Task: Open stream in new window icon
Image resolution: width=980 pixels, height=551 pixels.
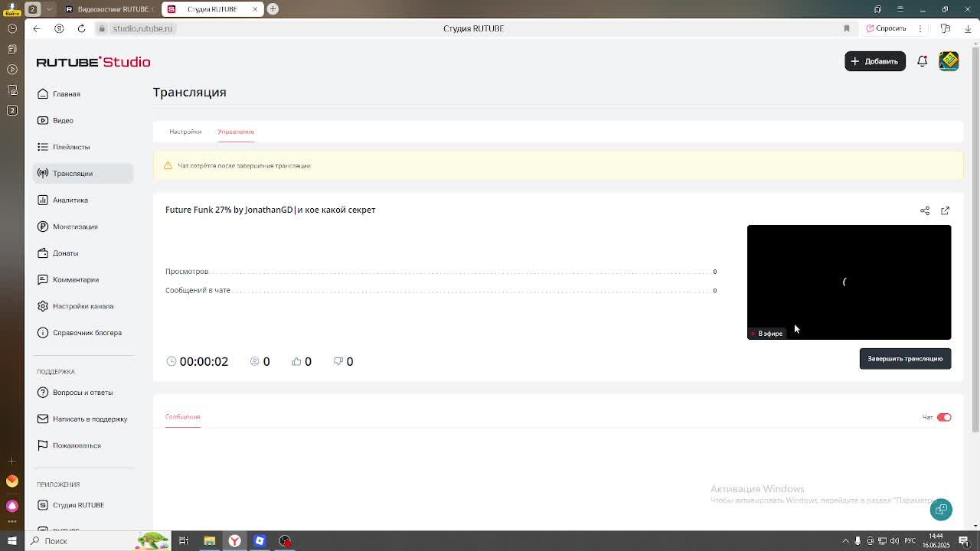Action: tap(945, 210)
